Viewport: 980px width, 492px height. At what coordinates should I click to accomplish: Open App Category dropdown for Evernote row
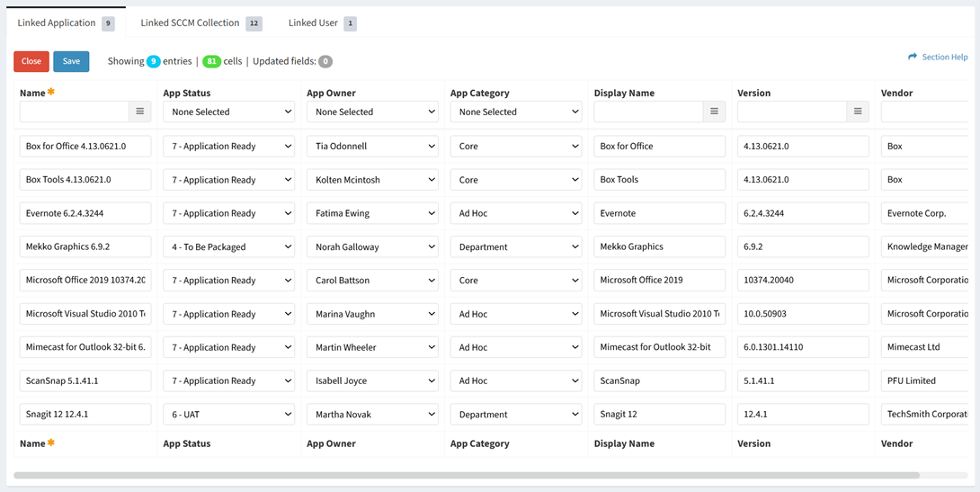pos(516,213)
